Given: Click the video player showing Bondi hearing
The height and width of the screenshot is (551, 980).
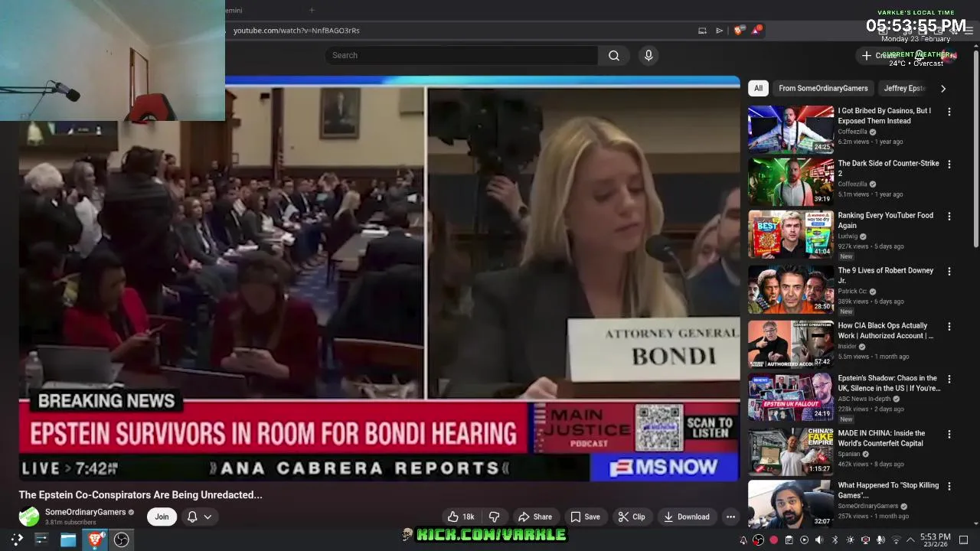Looking at the screenshot, I should click(379, 279).
